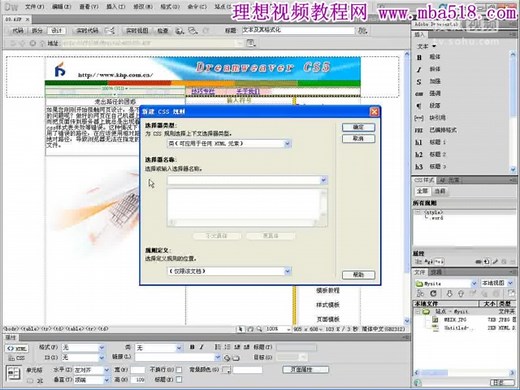The width and height of the screenshot is (520, 390).
Task: Switch Properties to HTML mode
Action: tap(17, 349)
